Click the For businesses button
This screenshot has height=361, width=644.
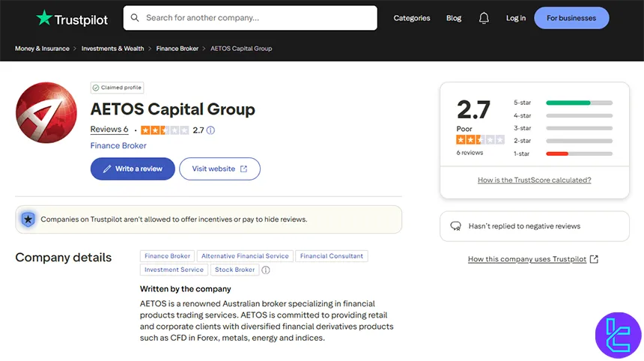(571, 18)
